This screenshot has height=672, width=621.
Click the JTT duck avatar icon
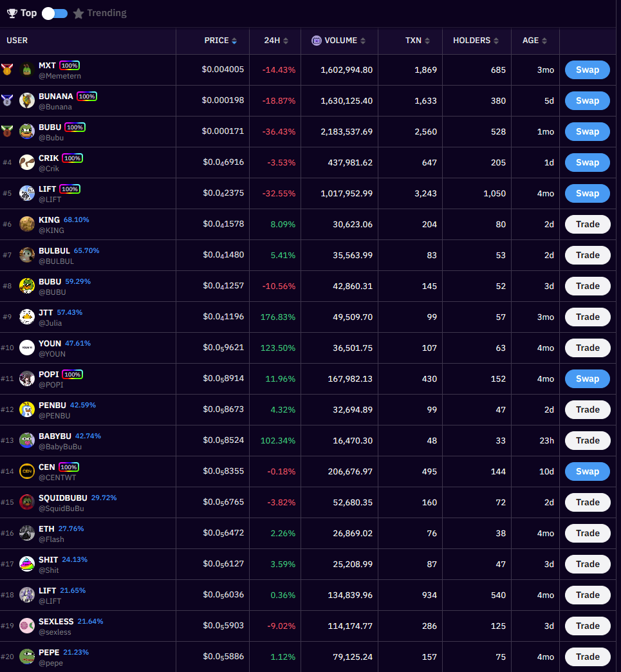click(27, 317)
